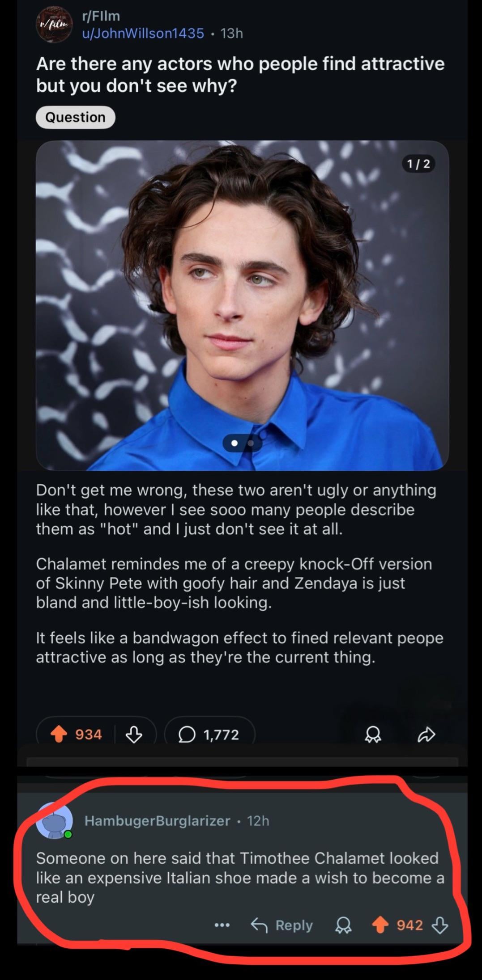Upvote the post with 934 votes
The width and height of the screenshot is (482, 980).
coord(59,734)
